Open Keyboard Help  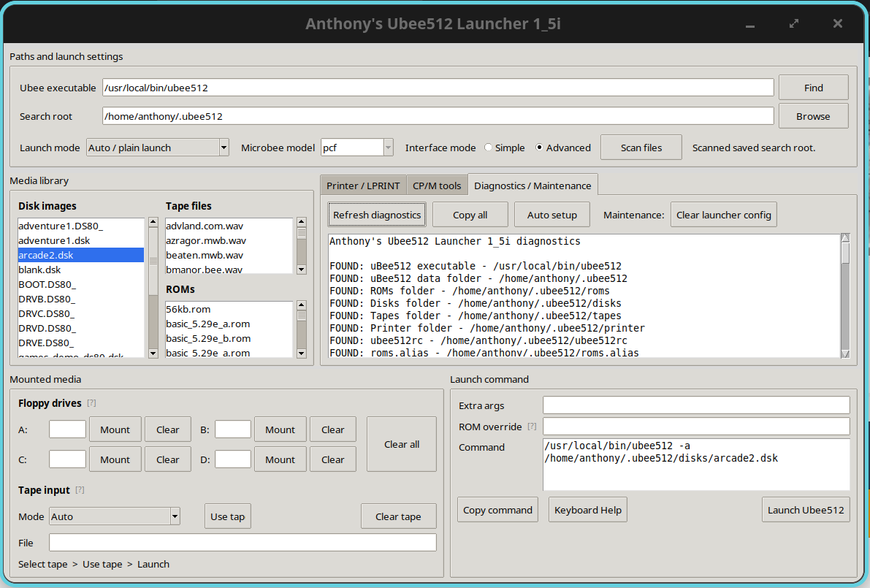pos(587,510)
